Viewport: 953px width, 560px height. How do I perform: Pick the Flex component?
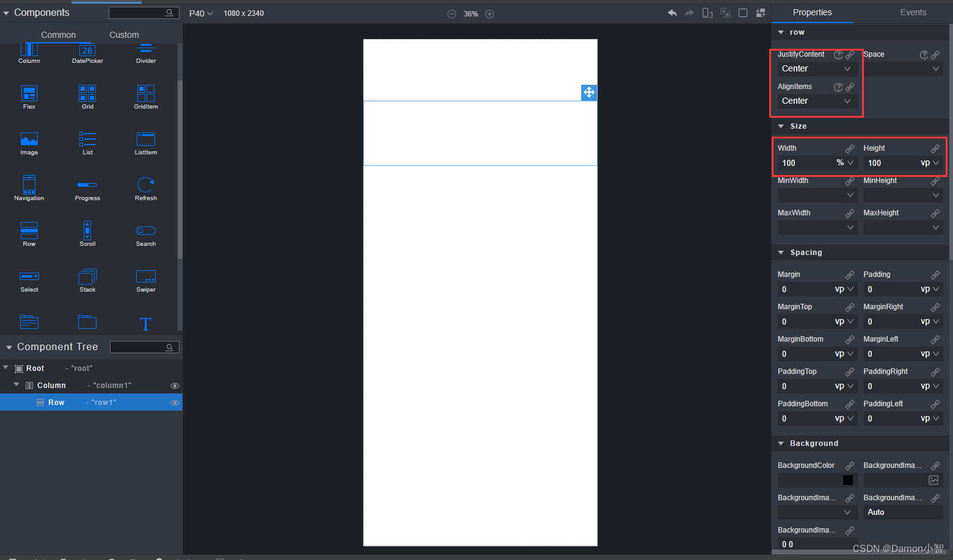click(x=29, y=98)
